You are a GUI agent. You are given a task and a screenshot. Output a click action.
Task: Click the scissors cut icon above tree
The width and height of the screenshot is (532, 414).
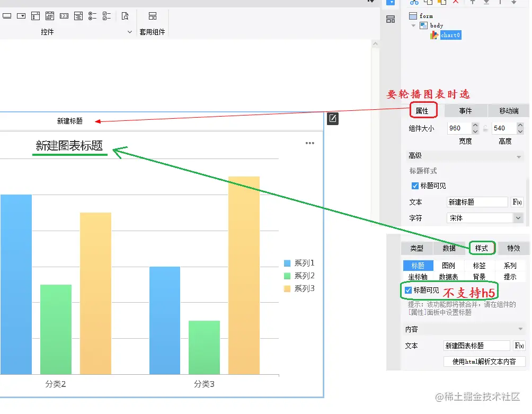pyautogui.click(x=414, y=2)
